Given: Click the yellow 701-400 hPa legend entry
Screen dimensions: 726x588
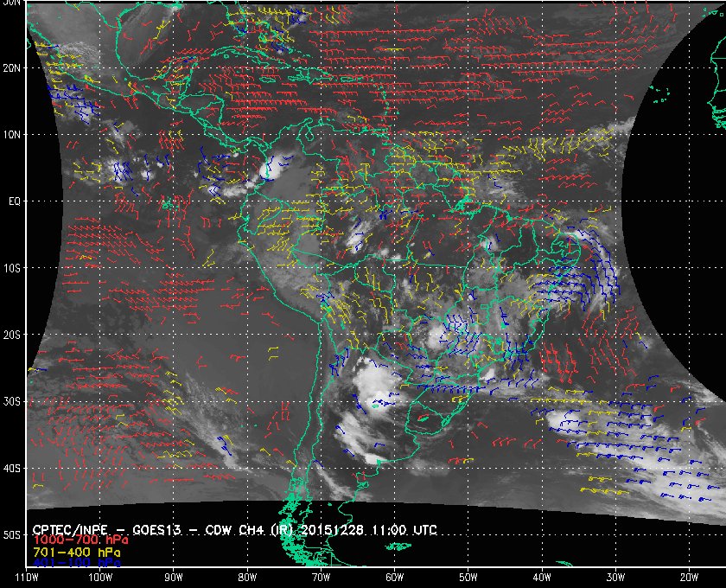Looking at the screenshot, I should [77, 553].
